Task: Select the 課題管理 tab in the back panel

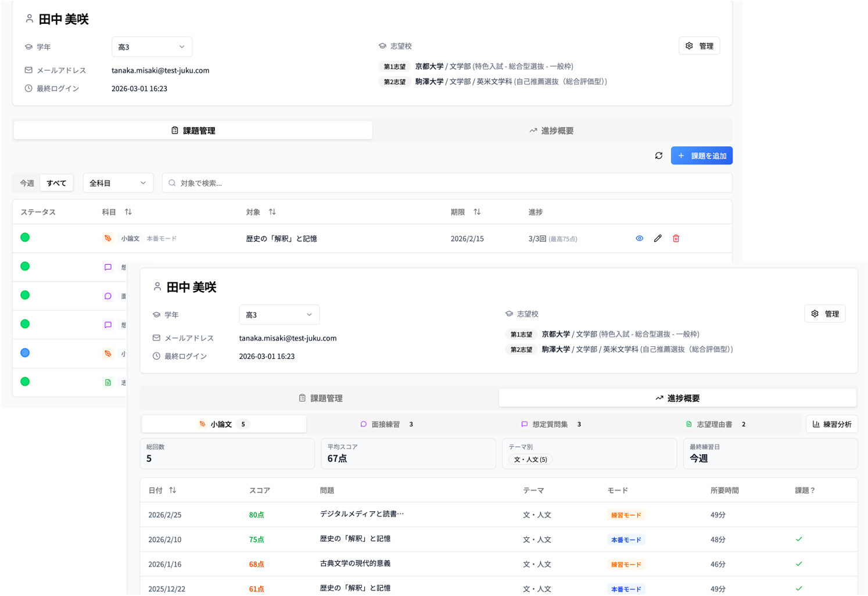Action: [x=193, y=131]
